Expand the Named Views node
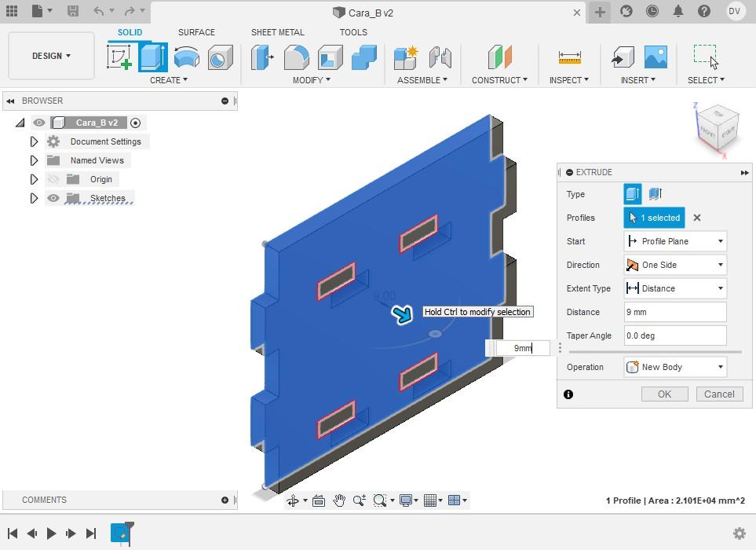The width and height of the screenshot is (756, 550). pos(34,160)
